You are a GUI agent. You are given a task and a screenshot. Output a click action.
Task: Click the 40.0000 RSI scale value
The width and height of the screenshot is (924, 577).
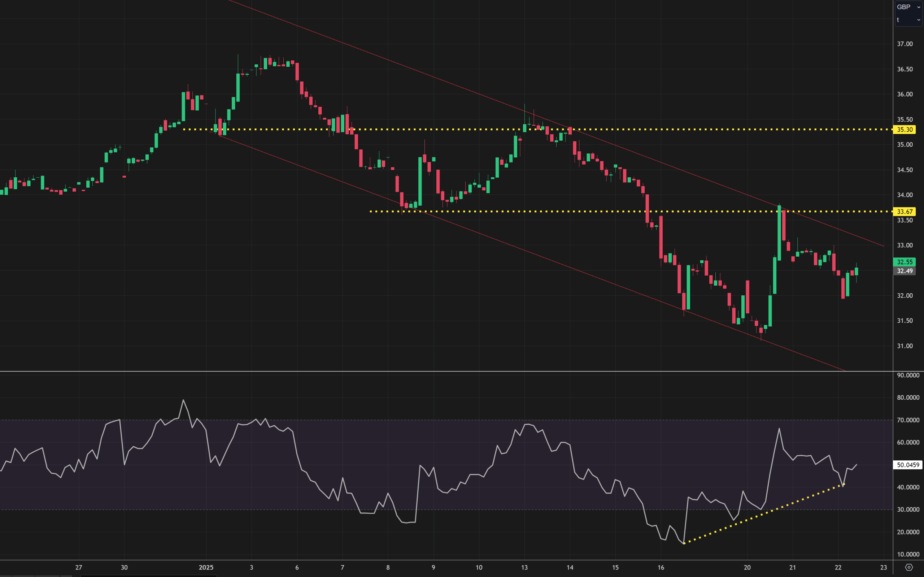coord(908,487)
